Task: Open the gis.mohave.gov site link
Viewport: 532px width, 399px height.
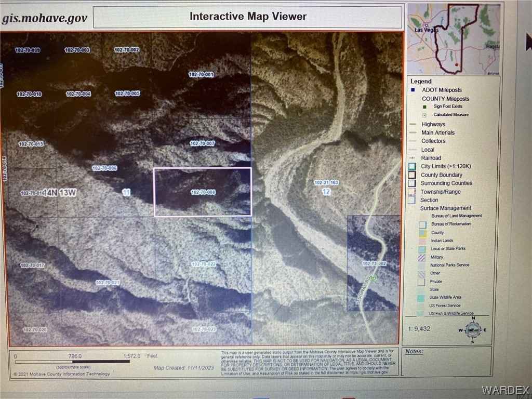Action: point(45,19)
